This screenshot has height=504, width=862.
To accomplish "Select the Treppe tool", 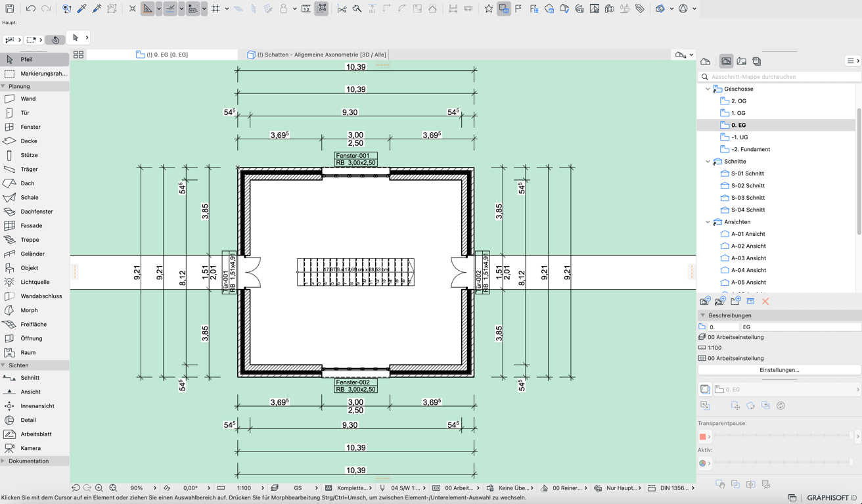I will coord(34,240).
